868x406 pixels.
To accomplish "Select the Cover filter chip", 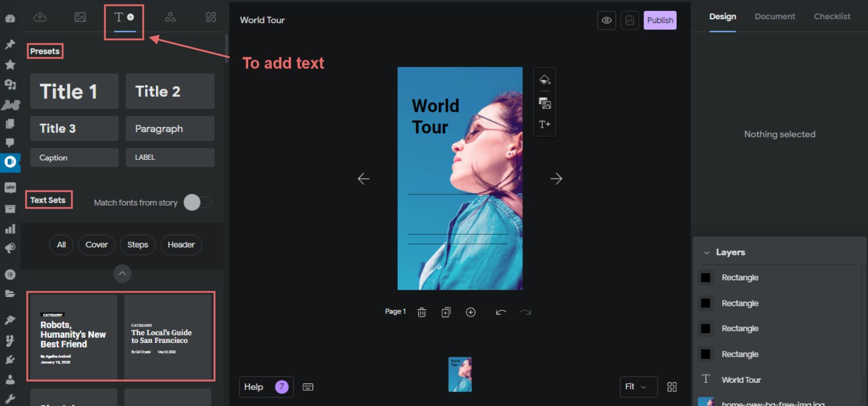I will pos(96,244).
